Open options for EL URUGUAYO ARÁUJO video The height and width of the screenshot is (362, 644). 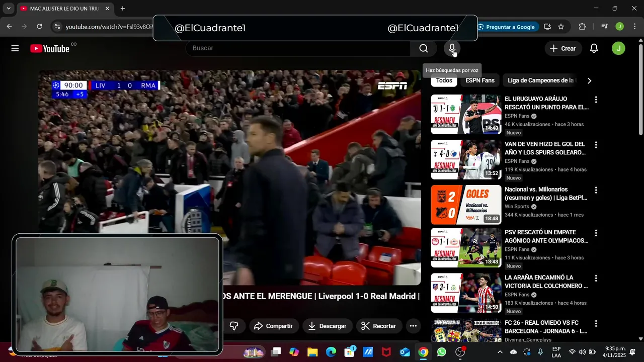point(596,100)
